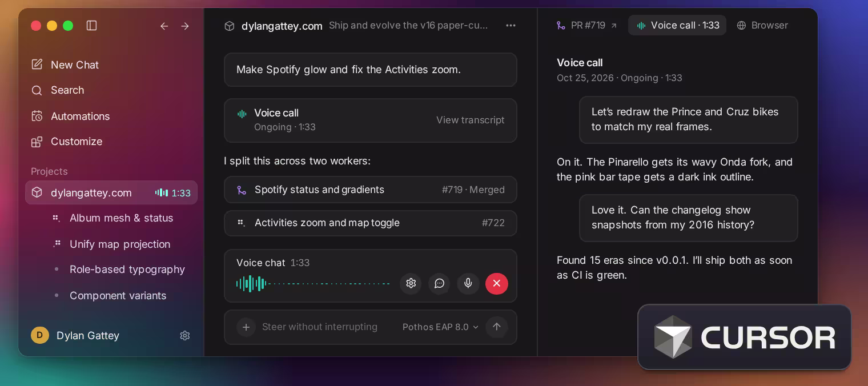868x386 pixels.
Task: Toggle the sidebar panel icon
Action: pyautogui.click(x=91, y=26)
